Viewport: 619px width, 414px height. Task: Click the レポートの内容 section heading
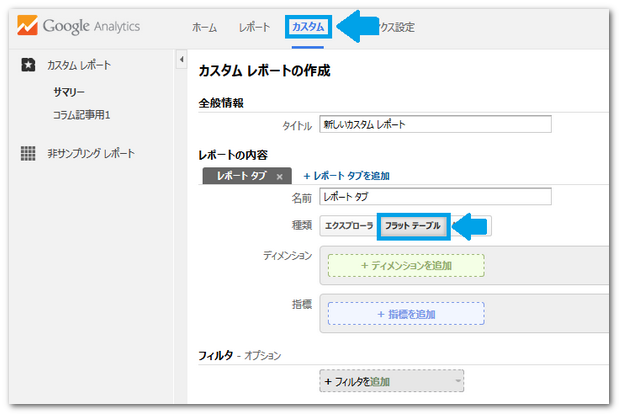[x=233, y=155]
